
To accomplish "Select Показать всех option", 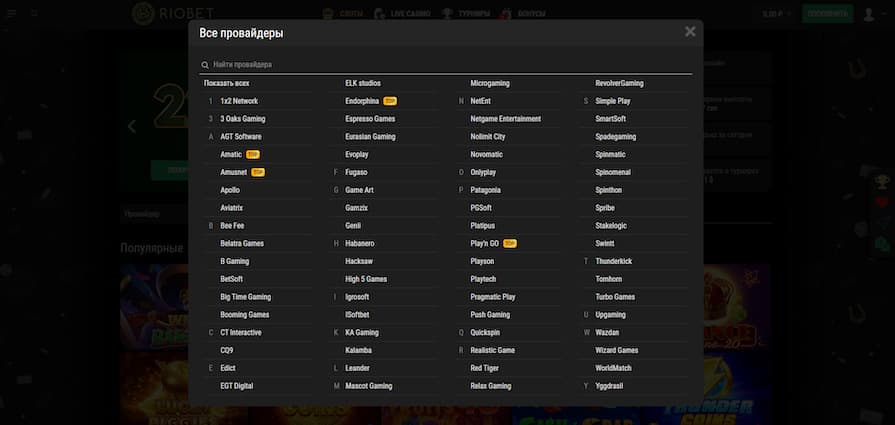I will (227, 83).
